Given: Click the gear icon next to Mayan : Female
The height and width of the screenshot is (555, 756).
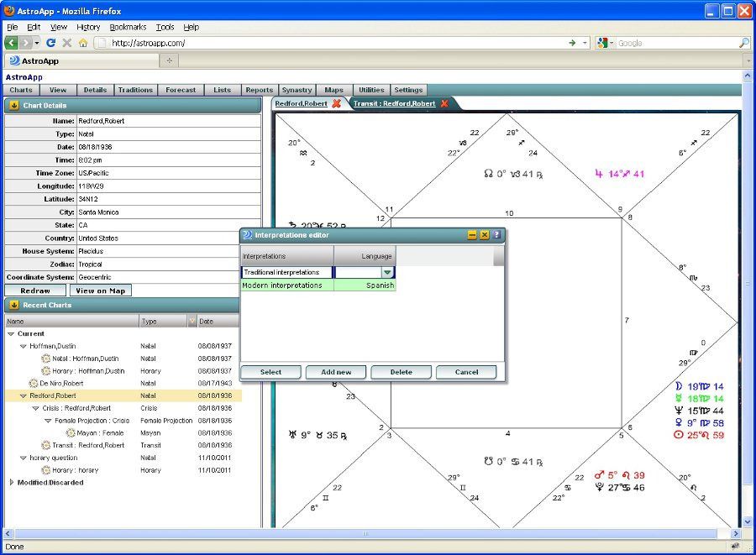Looking at the screenshot, I should (71, 432).
